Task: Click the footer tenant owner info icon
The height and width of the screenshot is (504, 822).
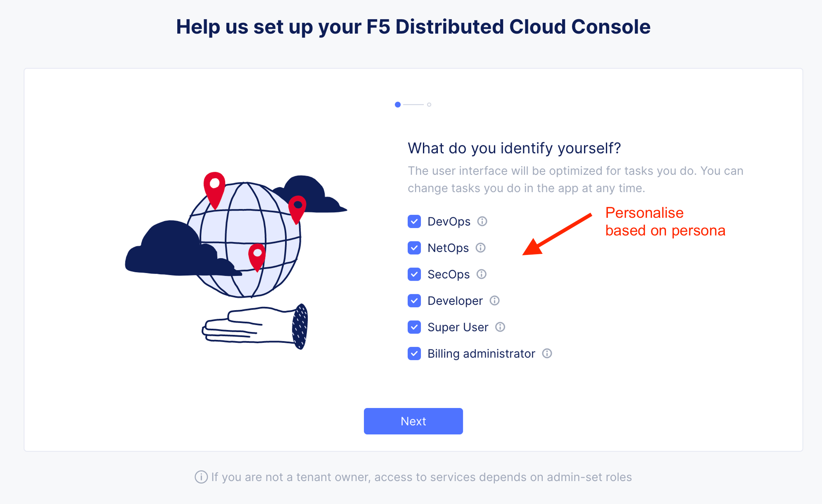Action: [x=201, y=477]
